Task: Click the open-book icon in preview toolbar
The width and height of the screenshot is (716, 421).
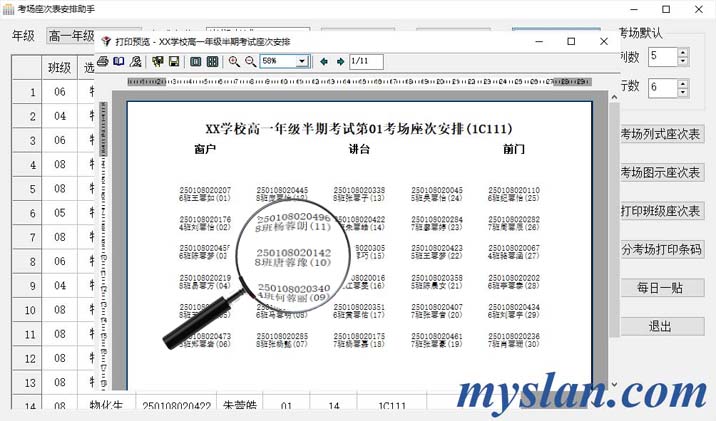Action: tap(118, 62)
